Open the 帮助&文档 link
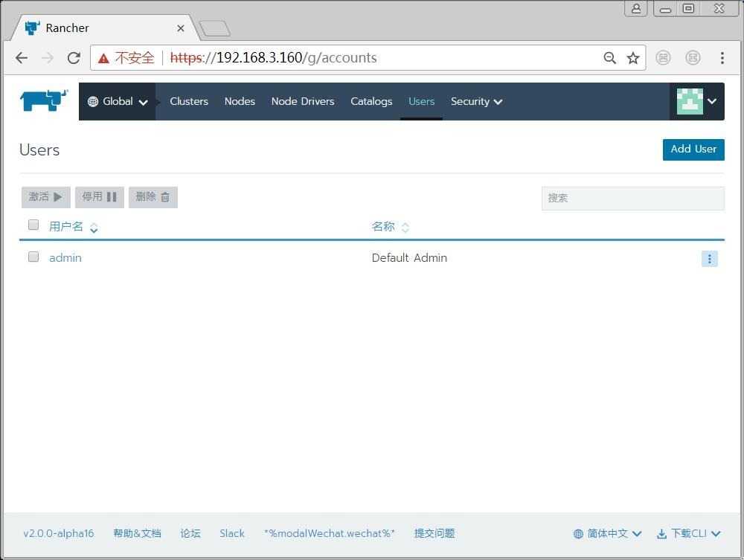744x560 pixels. click(137, 533)
